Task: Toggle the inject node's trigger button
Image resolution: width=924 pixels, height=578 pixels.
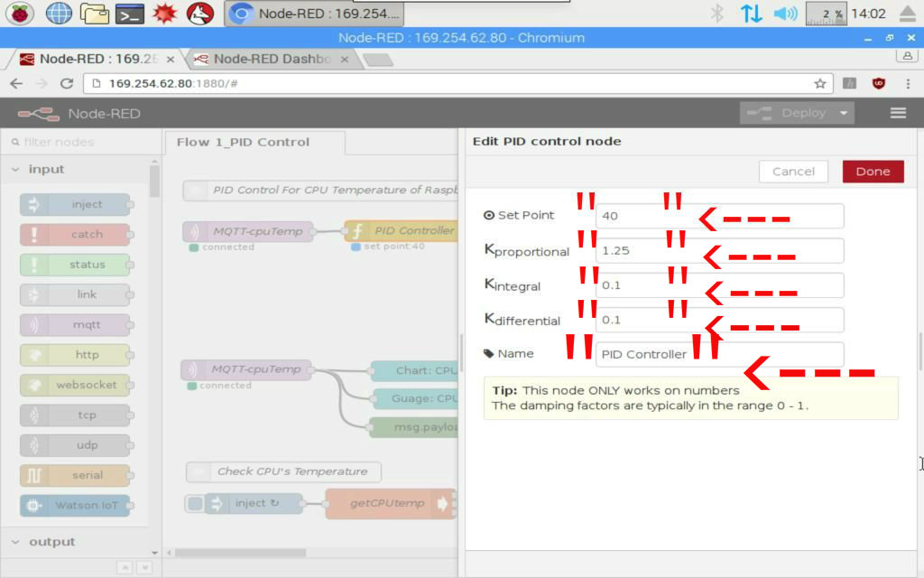Action: click(194, 504)
